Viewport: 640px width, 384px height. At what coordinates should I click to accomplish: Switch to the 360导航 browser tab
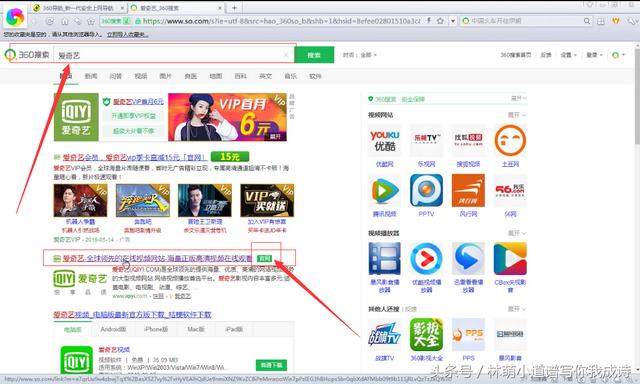(x=78, y=8)
